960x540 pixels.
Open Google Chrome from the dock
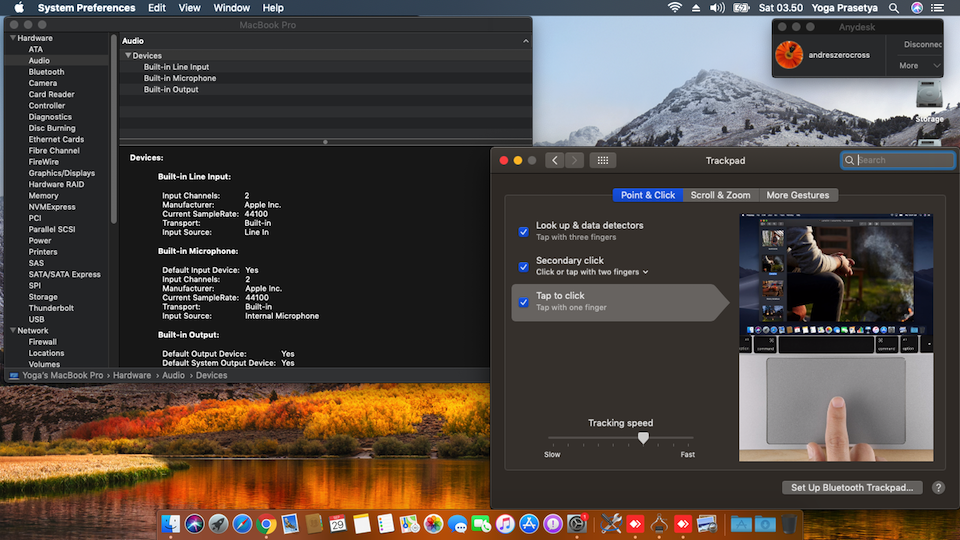(x=266, y=523)
